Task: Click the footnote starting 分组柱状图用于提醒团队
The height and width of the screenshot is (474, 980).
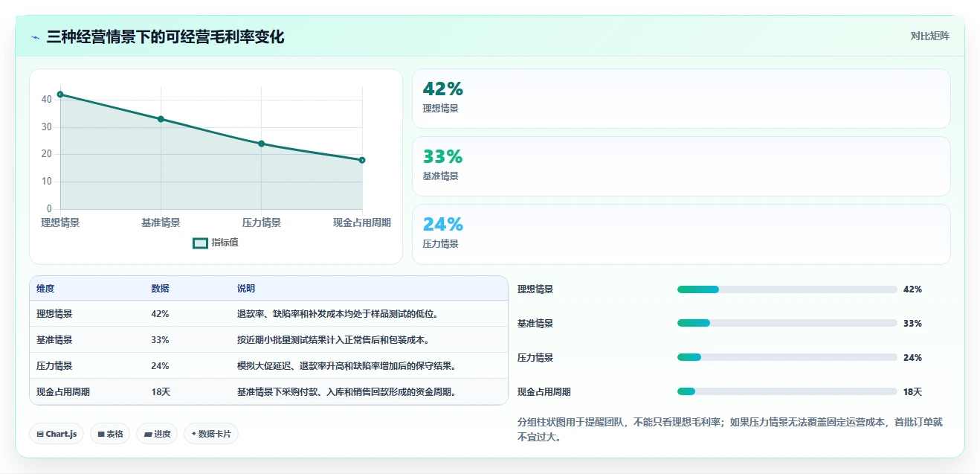Action: [731, 429]
